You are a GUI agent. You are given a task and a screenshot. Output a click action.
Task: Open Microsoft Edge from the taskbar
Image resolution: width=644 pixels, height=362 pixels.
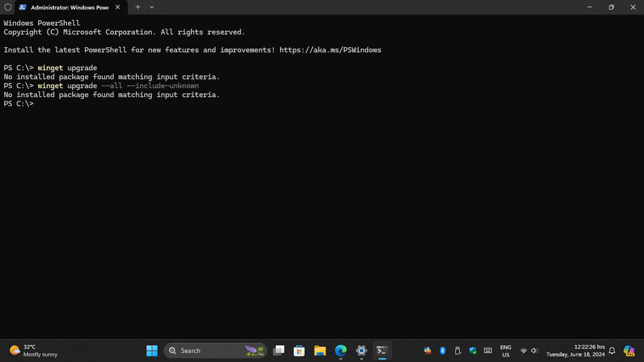tap(341, 350)
